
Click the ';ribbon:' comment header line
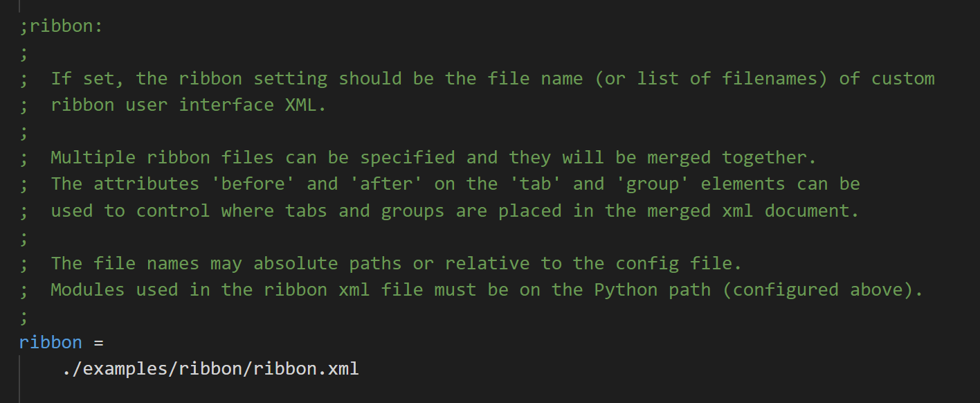pos(61,26)
